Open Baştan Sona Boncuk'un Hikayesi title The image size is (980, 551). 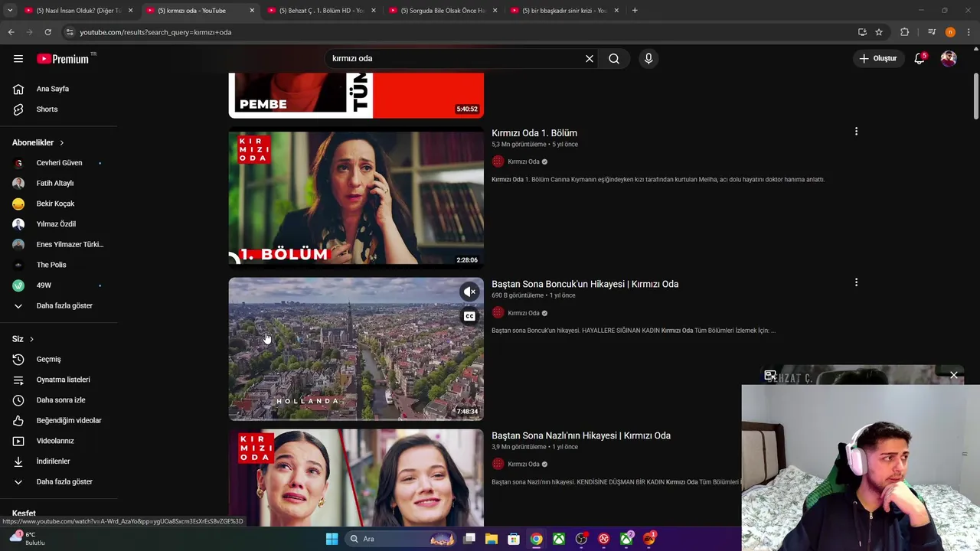coord(585,284)
